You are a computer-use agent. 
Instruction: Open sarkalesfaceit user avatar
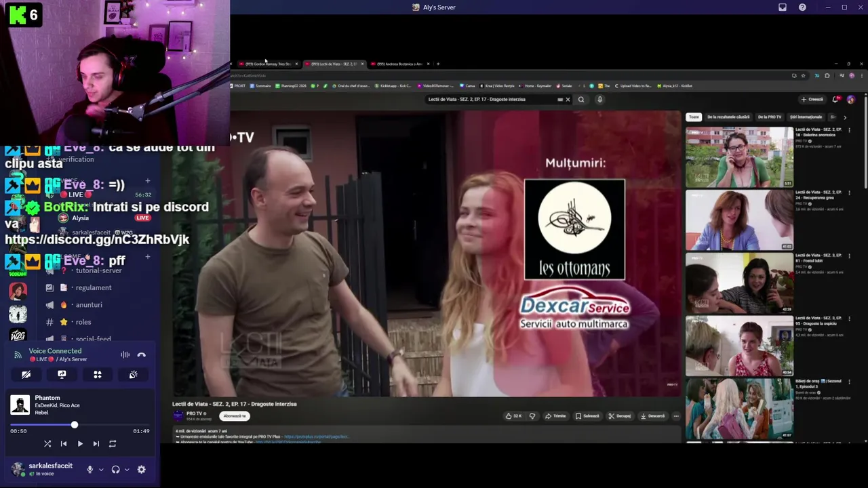[x=18, y=469]
